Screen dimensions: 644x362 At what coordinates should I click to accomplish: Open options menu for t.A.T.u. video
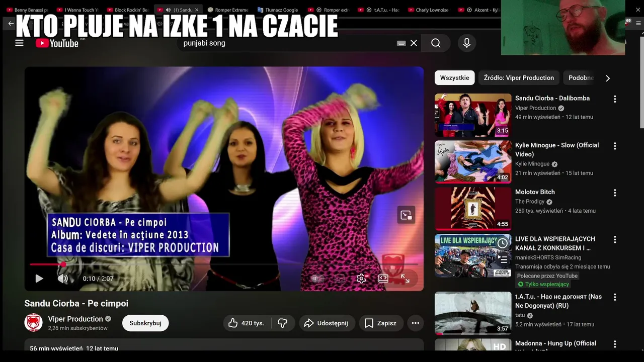[614, 297]
